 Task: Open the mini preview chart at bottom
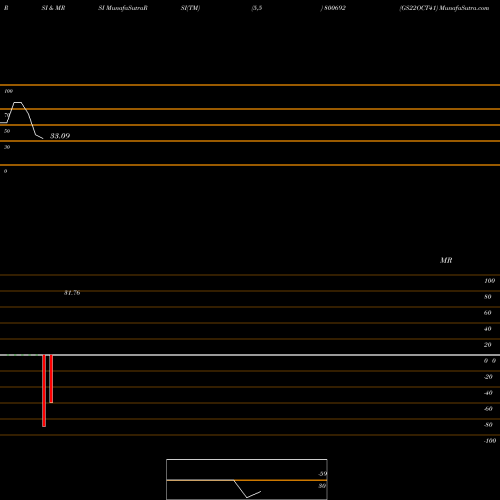pos(247,479)
